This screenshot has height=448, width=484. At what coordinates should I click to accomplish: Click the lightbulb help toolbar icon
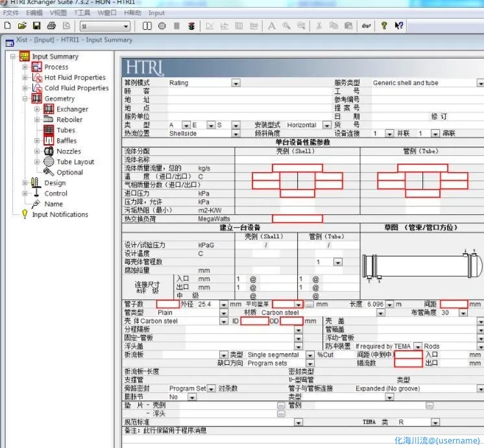tap(384, 25)
